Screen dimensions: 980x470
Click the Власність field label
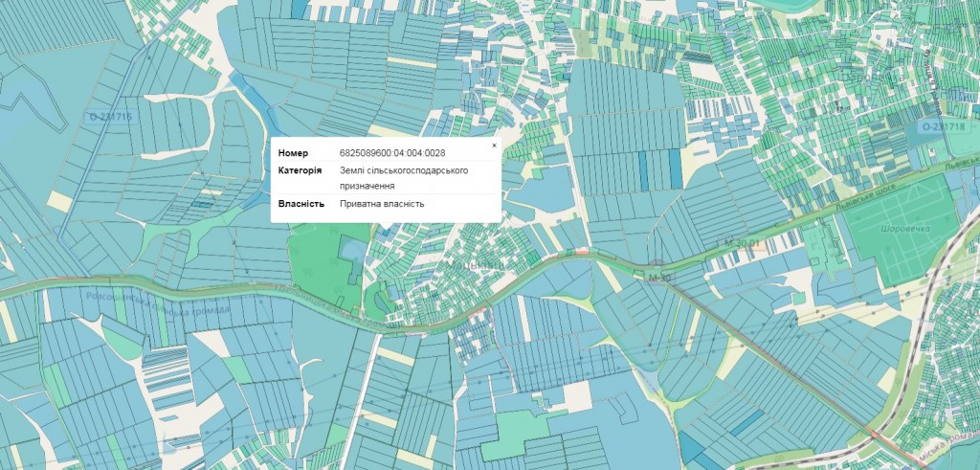[x=301, y=204]
